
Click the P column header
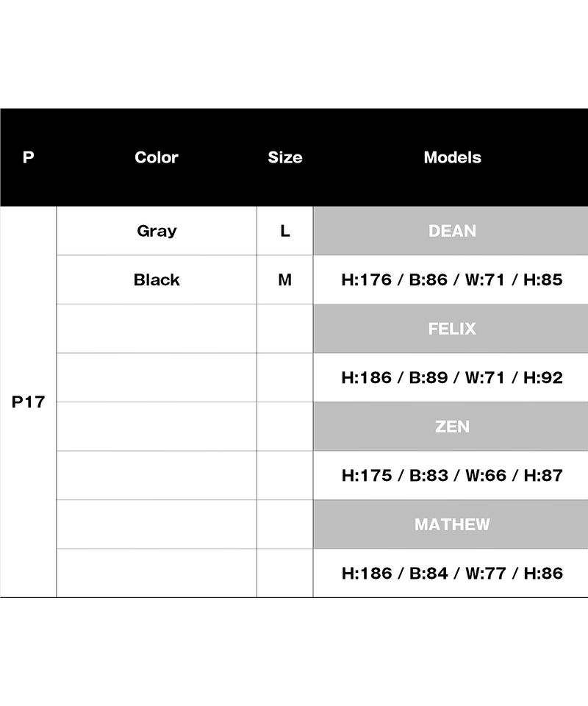(x=28, y=157)
